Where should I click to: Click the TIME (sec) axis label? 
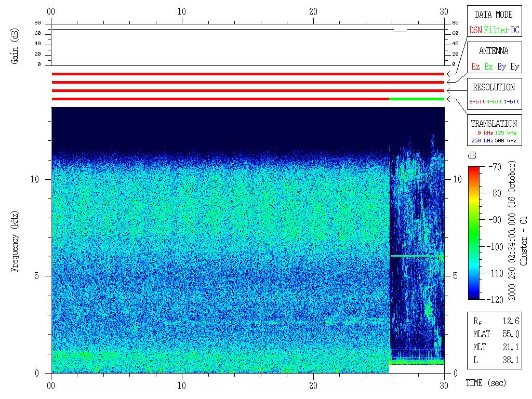485,383
